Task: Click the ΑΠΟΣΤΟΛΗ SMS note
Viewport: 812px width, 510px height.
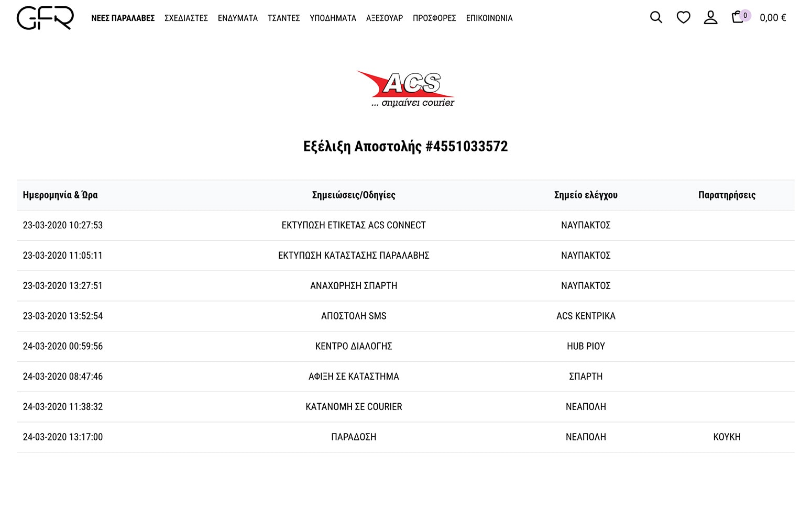Action: 354,316
